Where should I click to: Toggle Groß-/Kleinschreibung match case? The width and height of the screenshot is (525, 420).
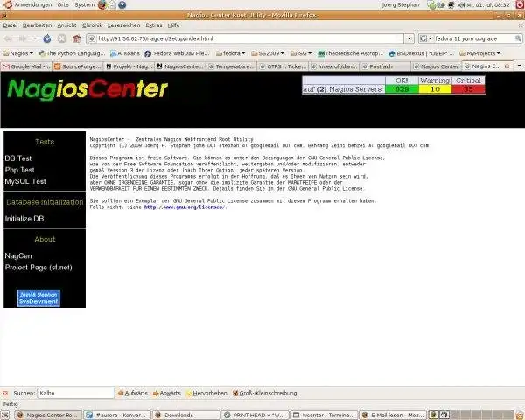264,393
